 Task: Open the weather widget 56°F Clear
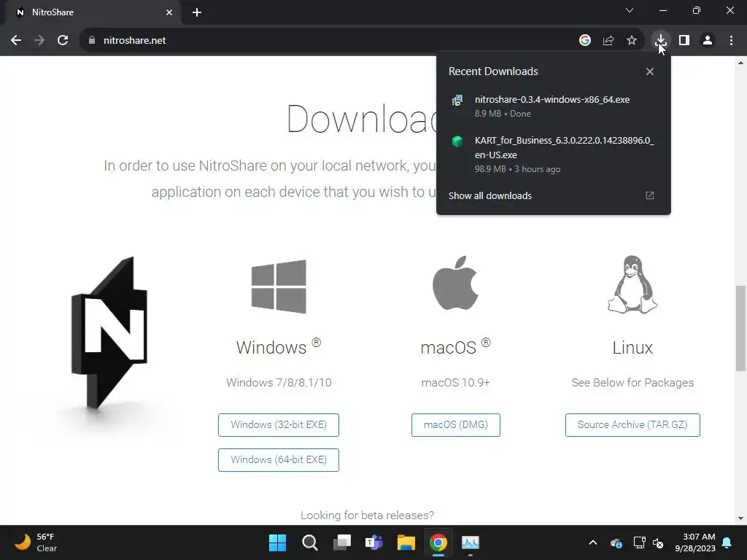pos(36,542)
